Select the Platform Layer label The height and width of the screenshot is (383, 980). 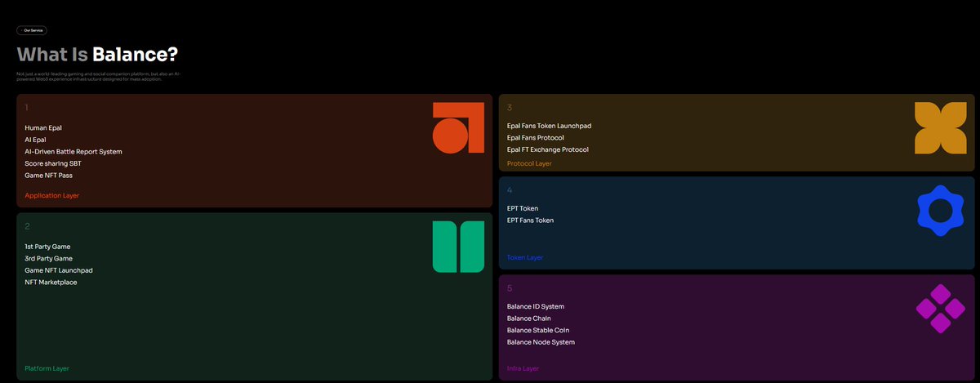click(47, 368)
